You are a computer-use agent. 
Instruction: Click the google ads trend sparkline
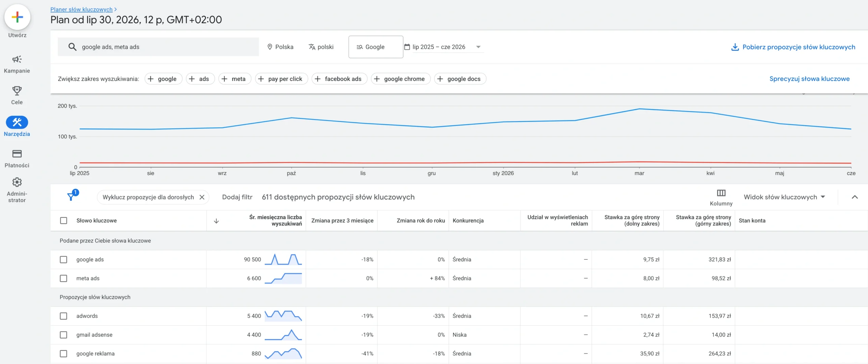(283, 259)
